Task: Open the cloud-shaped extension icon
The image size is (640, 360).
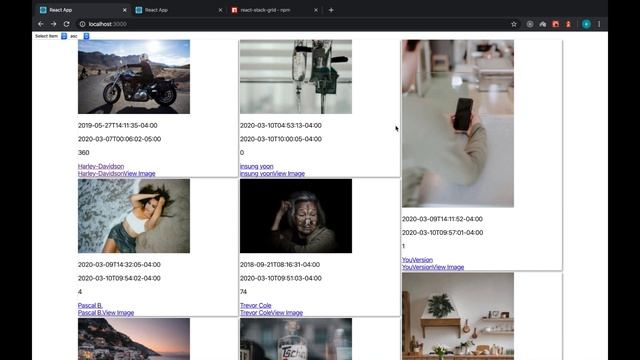Action: 542,24
